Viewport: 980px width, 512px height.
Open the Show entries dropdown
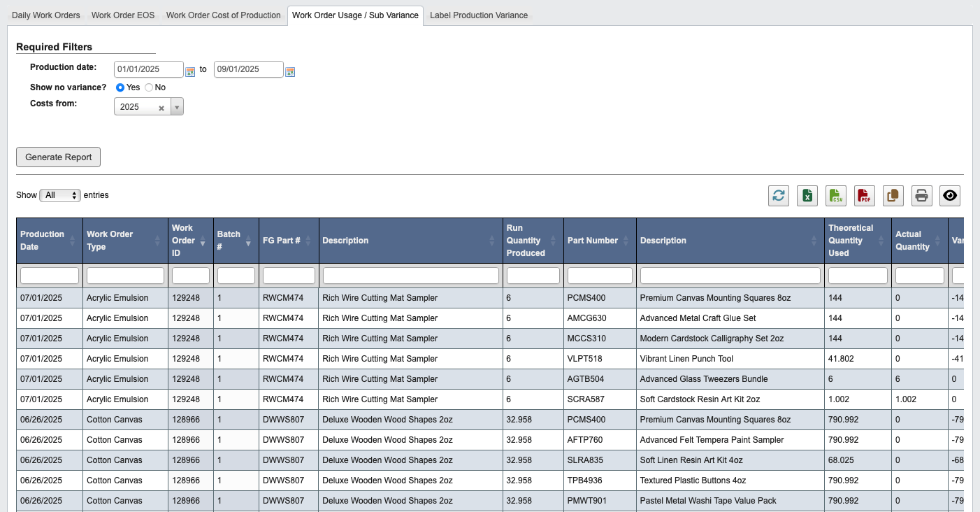coord(60,195)
